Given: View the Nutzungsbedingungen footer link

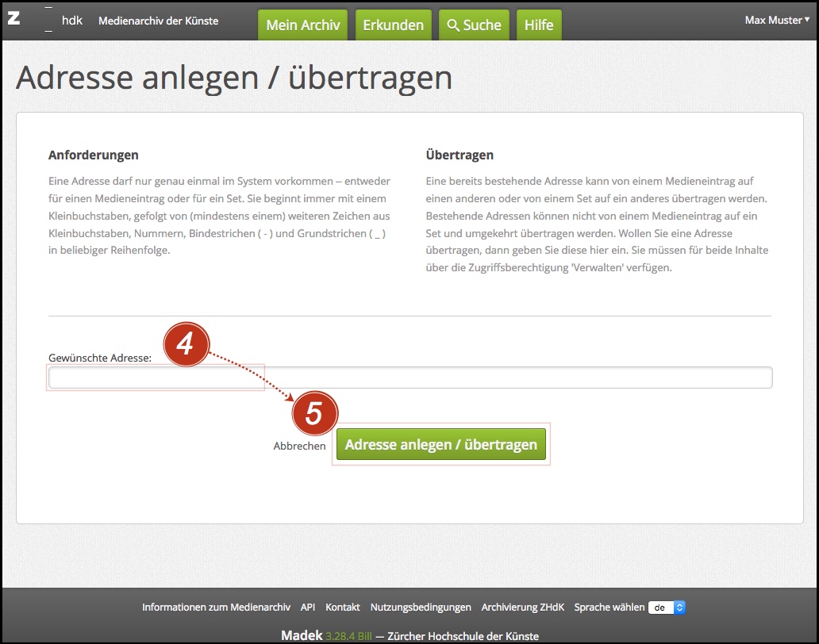Looking at the screenshot, I should click(x=421, y=608).
